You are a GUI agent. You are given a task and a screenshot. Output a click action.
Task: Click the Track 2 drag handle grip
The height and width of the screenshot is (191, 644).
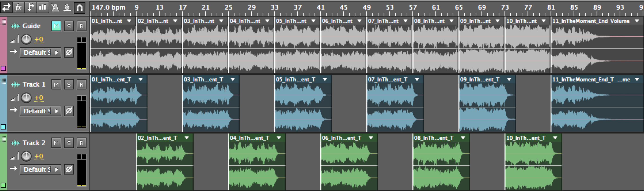point(3,139)
